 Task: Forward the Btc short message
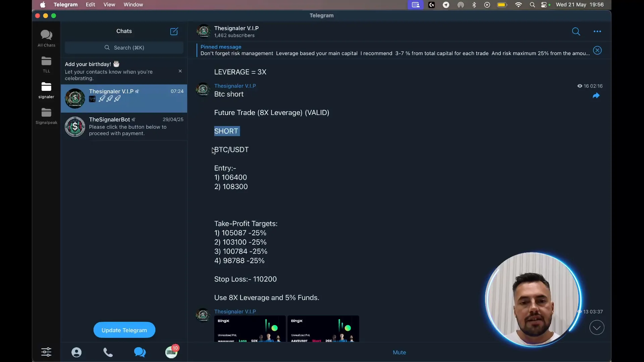pyautogui.click(x=596, y=96)
